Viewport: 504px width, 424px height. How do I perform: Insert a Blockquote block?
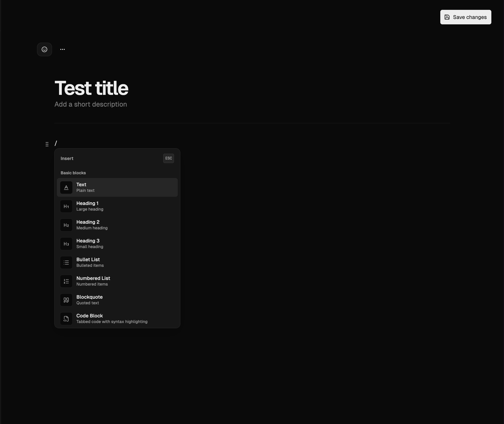point(117,300)
